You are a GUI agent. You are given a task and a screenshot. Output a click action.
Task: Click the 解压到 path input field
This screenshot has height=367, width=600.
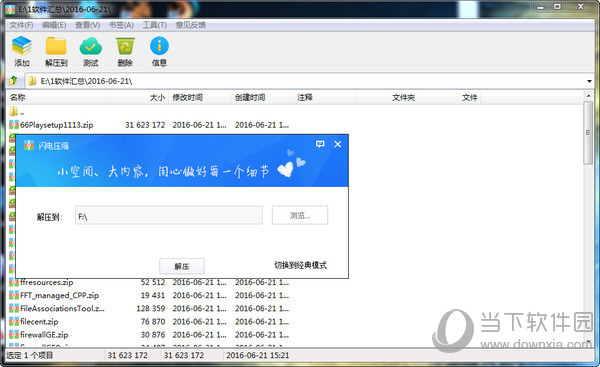pos(169,215)
